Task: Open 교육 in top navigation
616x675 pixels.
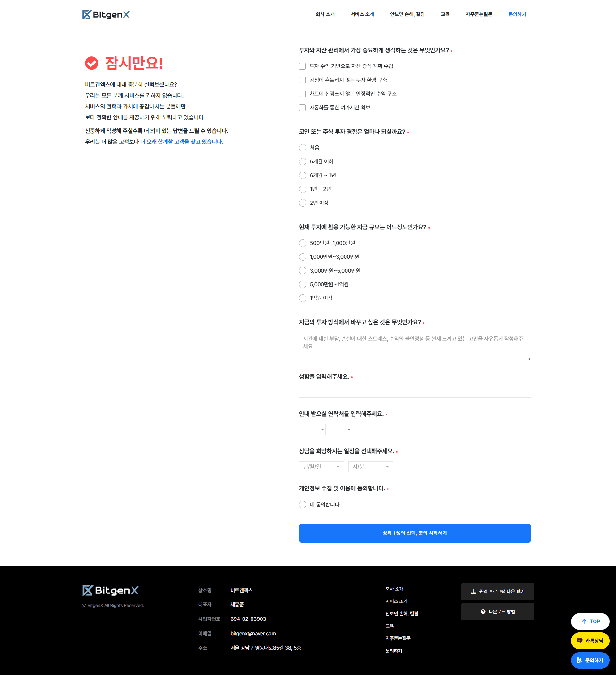Action: click(x=445, y=14)
